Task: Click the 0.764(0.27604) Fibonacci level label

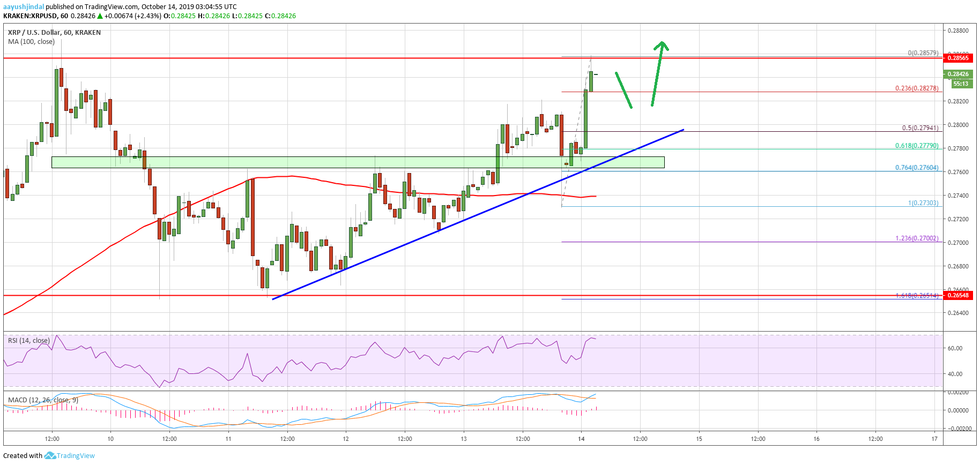Action: pos(917,168)
